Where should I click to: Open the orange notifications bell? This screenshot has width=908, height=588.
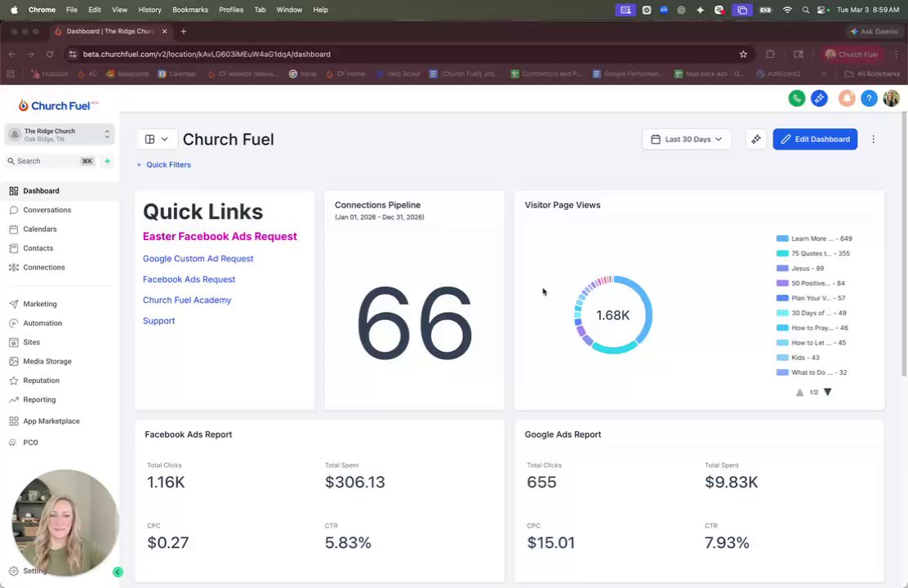pyautogui.click(x=847, y=99)
